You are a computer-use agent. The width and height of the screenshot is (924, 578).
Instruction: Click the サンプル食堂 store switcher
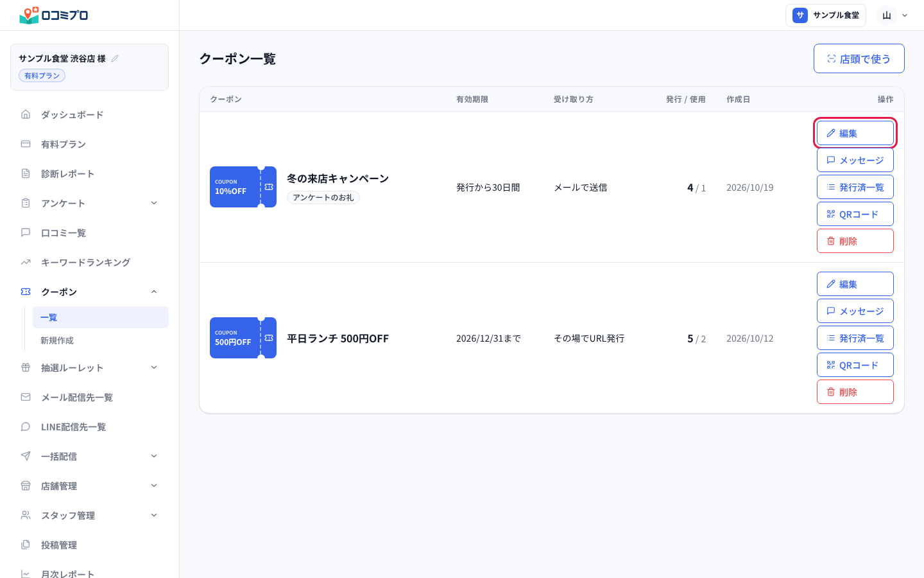point(826,15)
